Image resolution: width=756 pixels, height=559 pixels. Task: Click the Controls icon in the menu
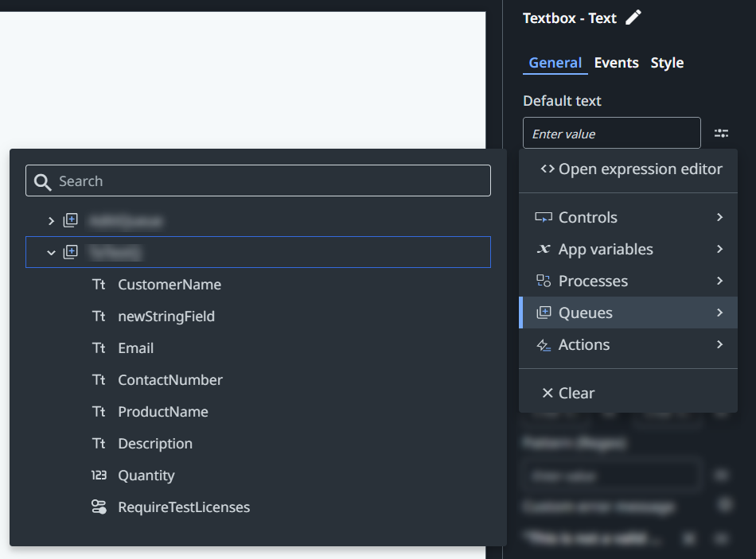[544, 217]
